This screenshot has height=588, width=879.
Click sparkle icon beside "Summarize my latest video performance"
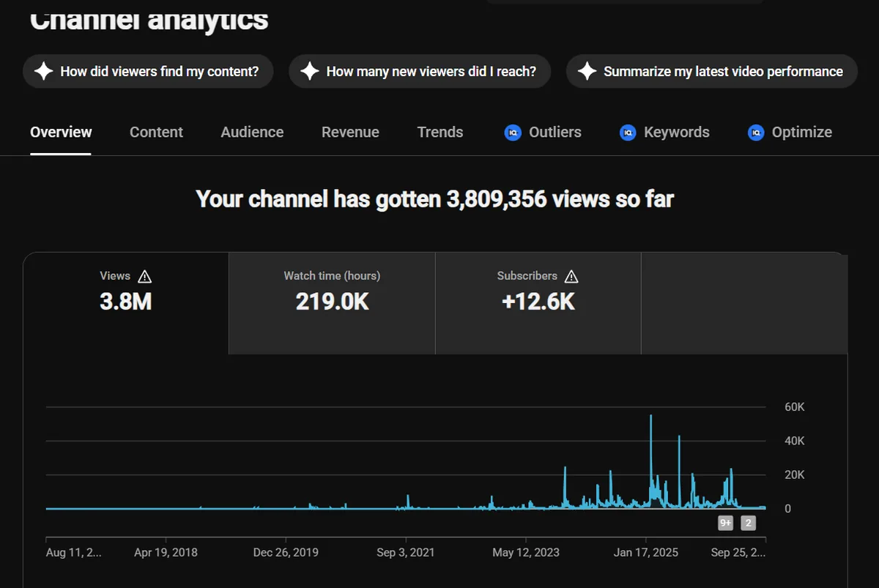pyautogui.click(x=587, y=71)
